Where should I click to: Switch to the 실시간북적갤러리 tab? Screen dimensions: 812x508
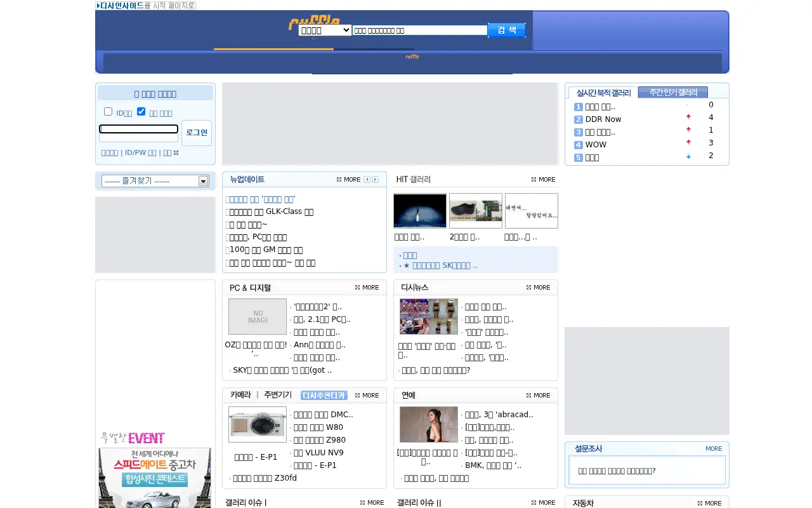(x=603, y=93)
